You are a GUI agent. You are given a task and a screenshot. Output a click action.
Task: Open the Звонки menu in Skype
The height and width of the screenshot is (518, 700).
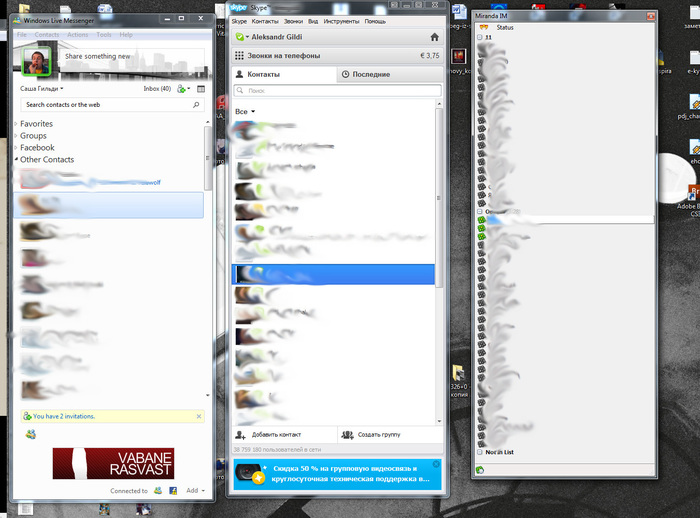(293, 21)
